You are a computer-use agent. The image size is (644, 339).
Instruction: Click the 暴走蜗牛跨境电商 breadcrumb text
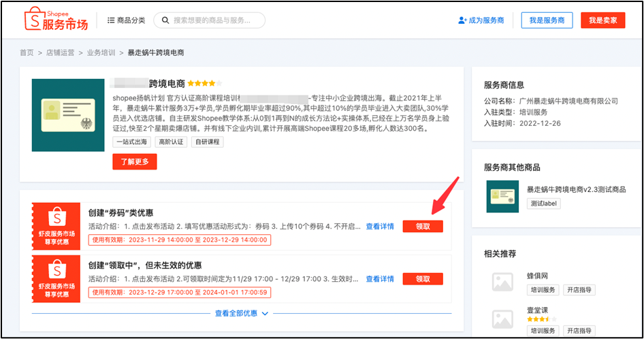tap(156, 52)
